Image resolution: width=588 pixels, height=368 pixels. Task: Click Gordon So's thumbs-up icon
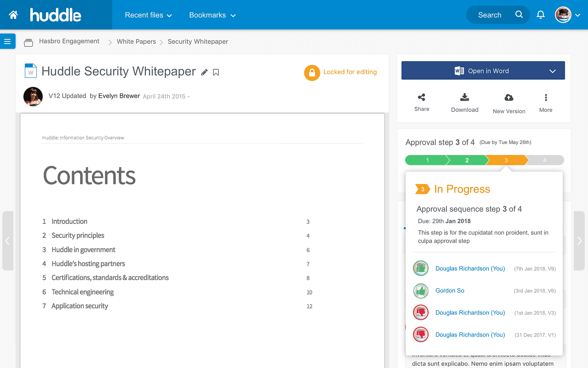(421, 291)
